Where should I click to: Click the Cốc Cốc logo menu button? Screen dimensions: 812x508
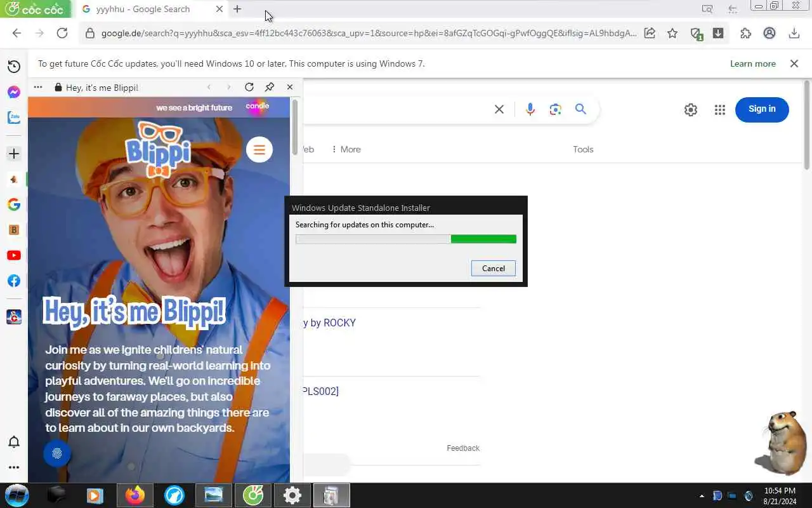[x=35, y=9]
